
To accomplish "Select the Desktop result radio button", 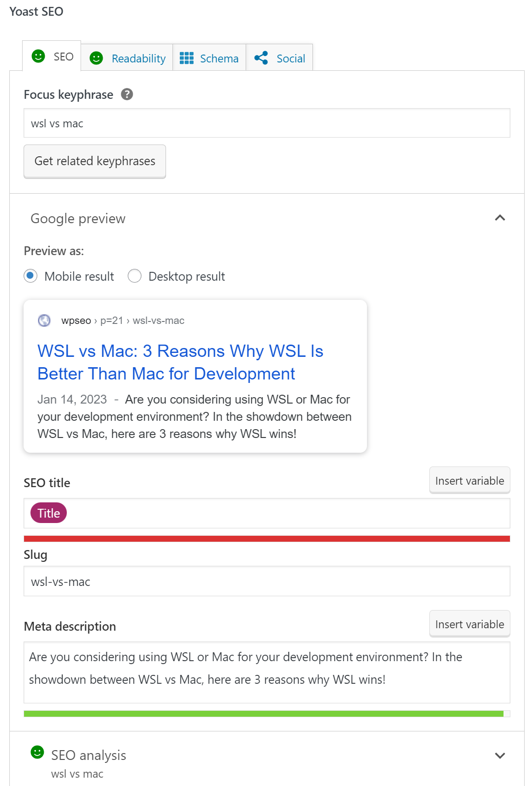I will coord(135,276).
